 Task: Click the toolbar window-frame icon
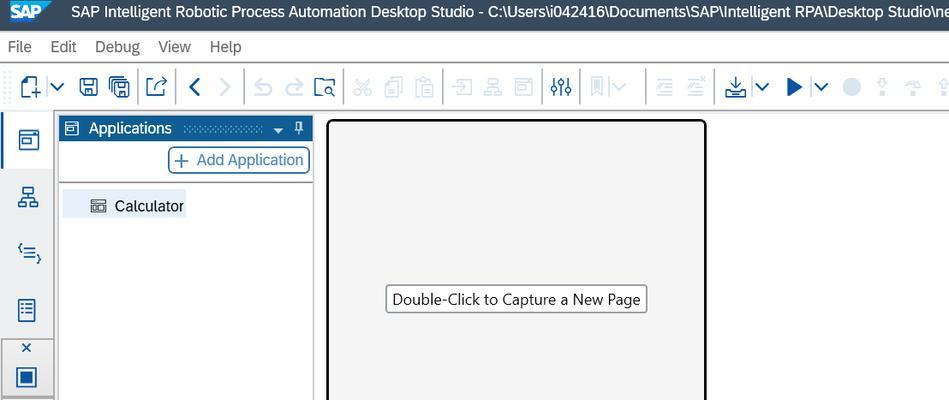[524, 87]
